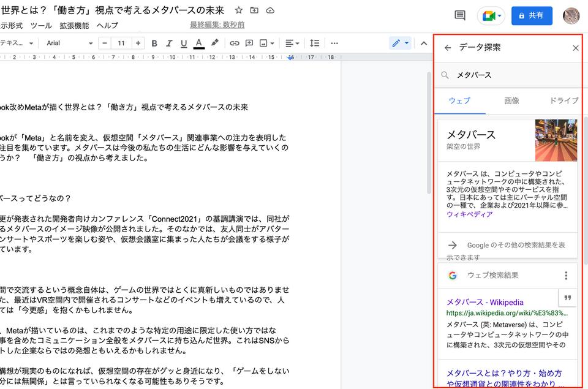Open the comment history icon
This screenshot has width=588, height=389.
460,15
